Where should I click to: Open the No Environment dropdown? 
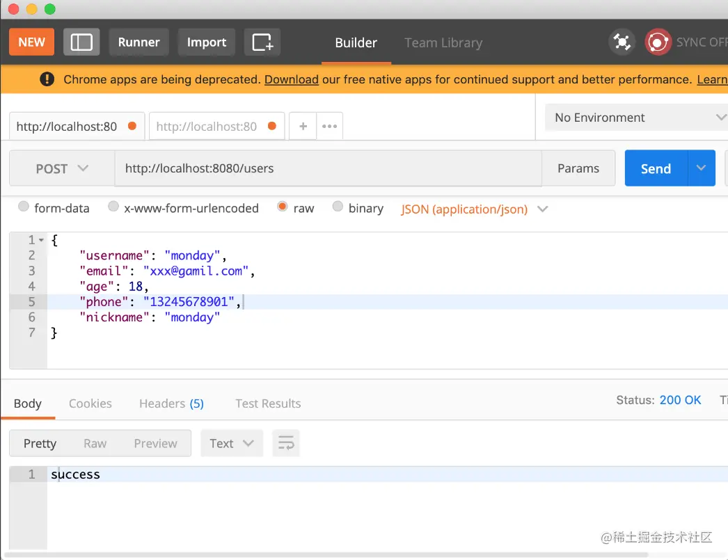pos(636,118)
